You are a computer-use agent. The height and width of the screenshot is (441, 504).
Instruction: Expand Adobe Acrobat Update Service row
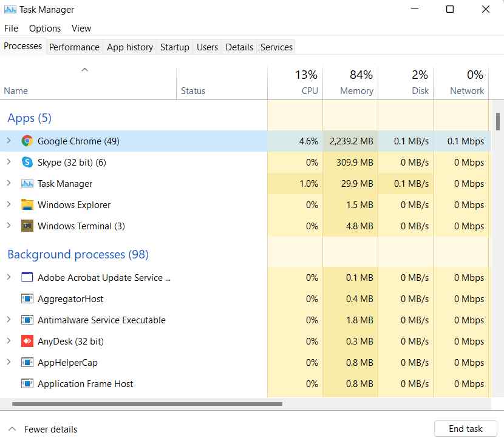(x=9, y=277)
